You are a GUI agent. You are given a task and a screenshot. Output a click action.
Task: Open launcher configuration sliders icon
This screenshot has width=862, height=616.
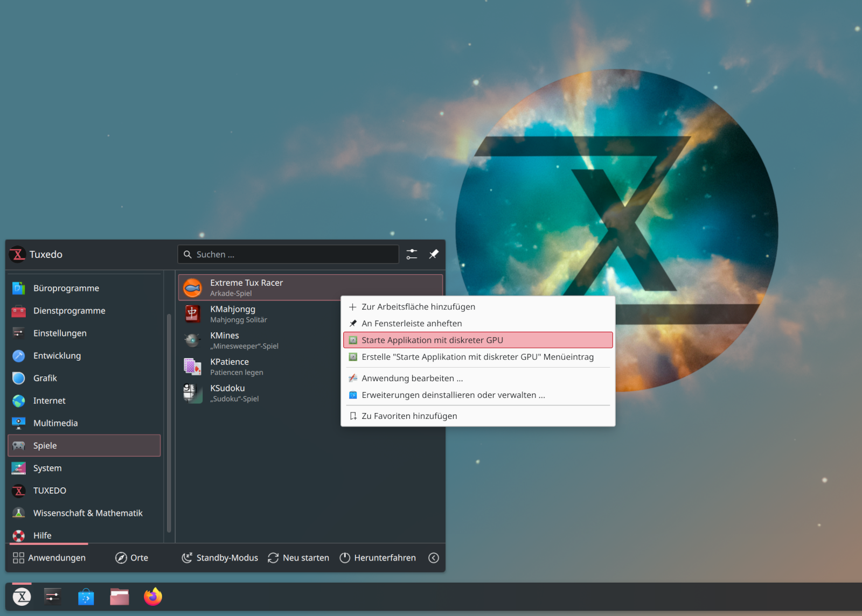[x=412, y=254]
